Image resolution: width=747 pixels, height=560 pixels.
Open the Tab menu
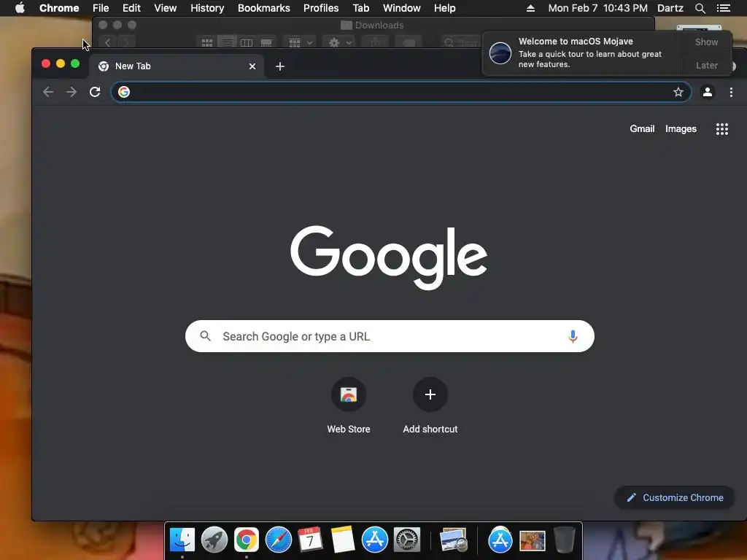pos(361,8)
